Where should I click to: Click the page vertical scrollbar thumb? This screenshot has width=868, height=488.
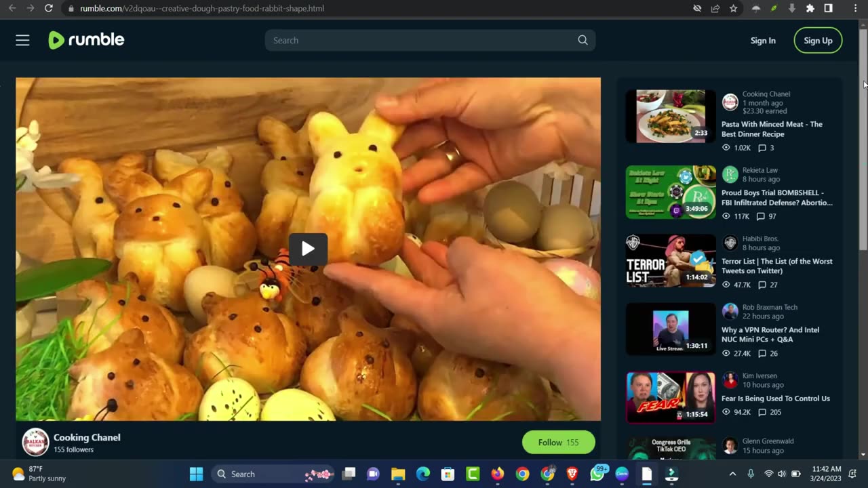[x=863, y=140]
